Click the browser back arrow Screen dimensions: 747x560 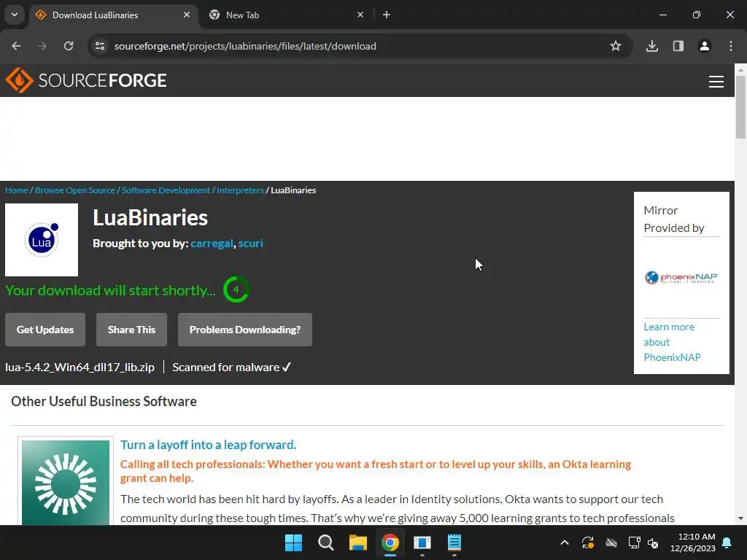[16, 46]
